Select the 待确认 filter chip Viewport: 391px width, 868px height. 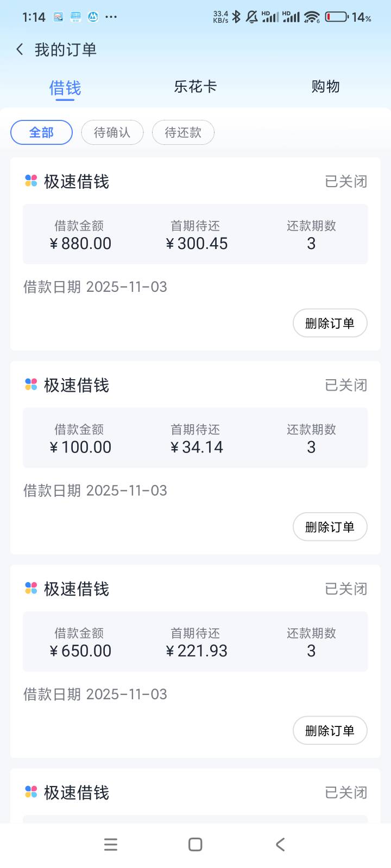tap(112, 132)
